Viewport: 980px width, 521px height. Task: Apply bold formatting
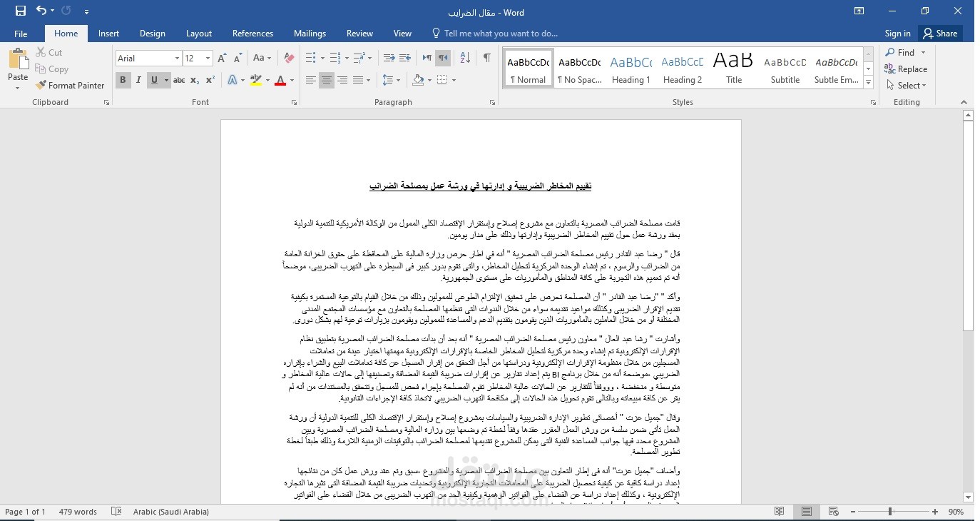[123, 80]
